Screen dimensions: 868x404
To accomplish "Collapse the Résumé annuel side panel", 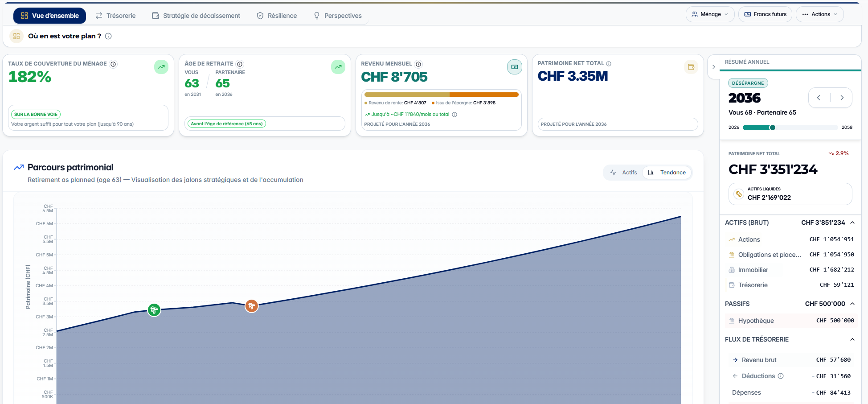I will point(713,67).
